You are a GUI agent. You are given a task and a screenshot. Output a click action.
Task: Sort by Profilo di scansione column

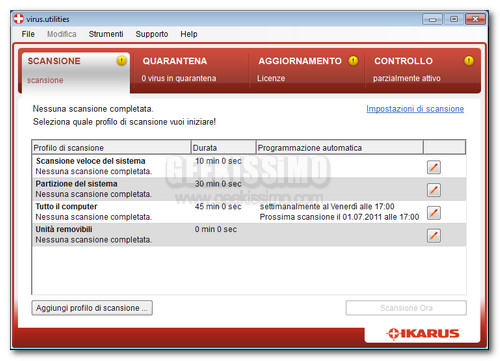(x=111, y=147)
